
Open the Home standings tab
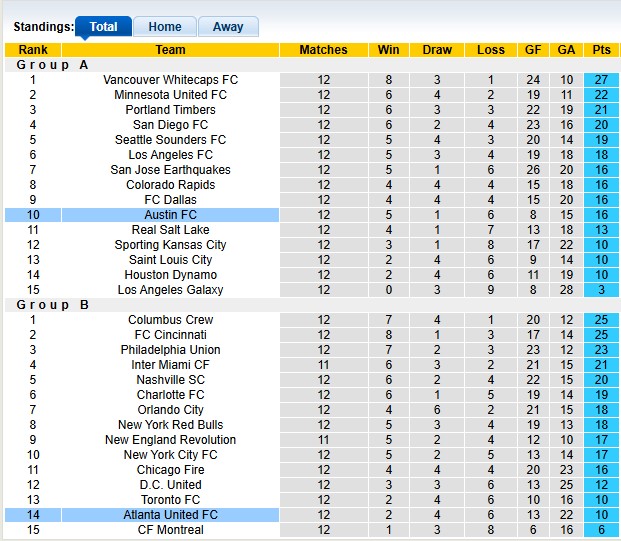pos(165,27)
